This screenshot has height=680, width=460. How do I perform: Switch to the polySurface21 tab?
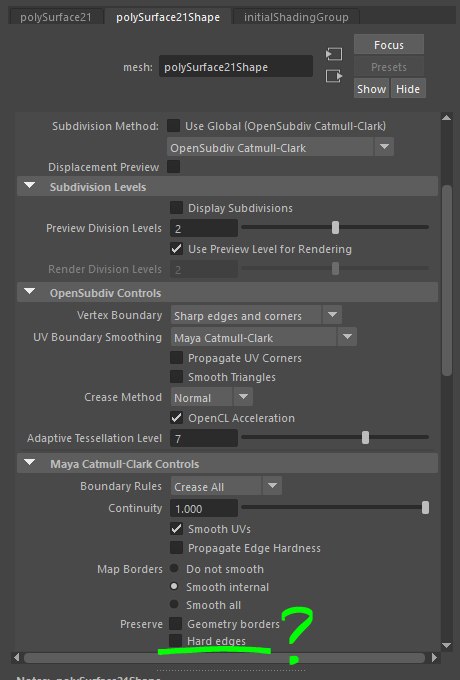click(56, 17)
